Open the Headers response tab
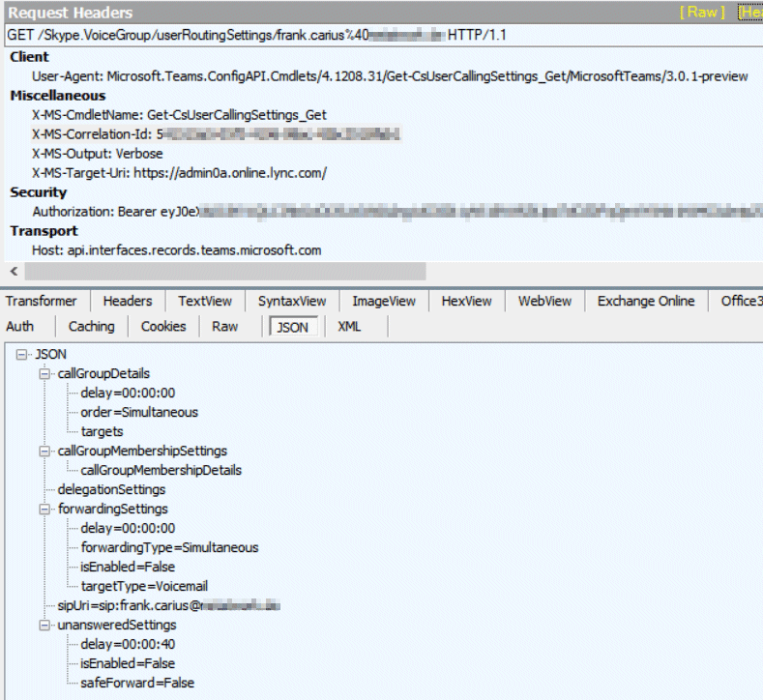 [127, 302]
